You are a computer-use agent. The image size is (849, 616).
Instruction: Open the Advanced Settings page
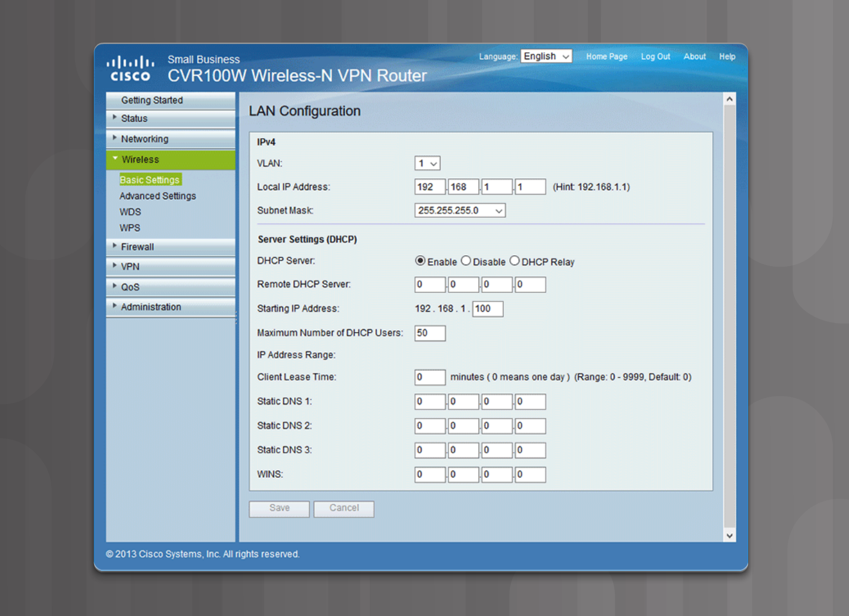pos(157,196)
